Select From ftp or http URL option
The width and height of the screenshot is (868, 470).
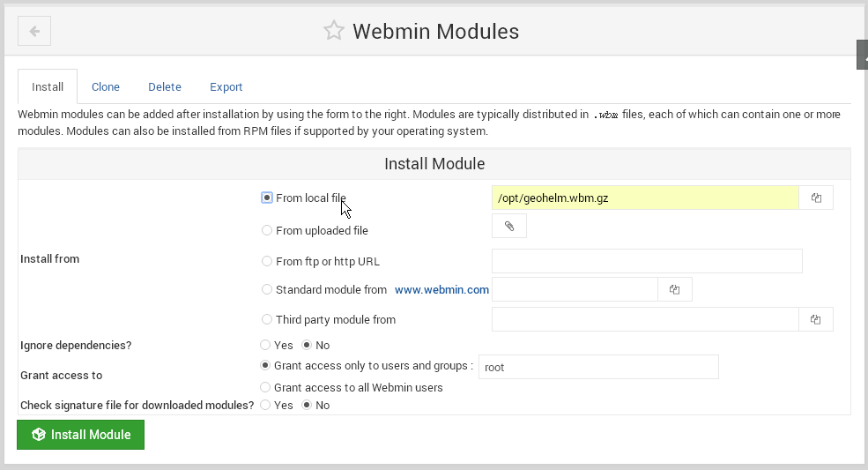point(267,261)
